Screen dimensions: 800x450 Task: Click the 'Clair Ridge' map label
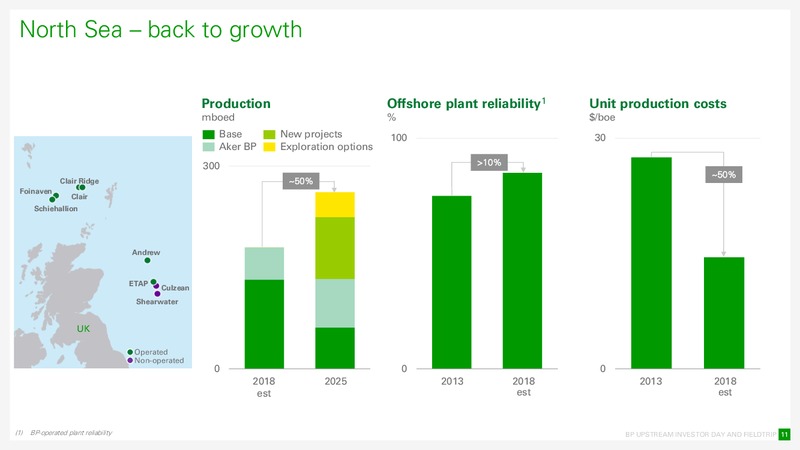click(79, 181)
